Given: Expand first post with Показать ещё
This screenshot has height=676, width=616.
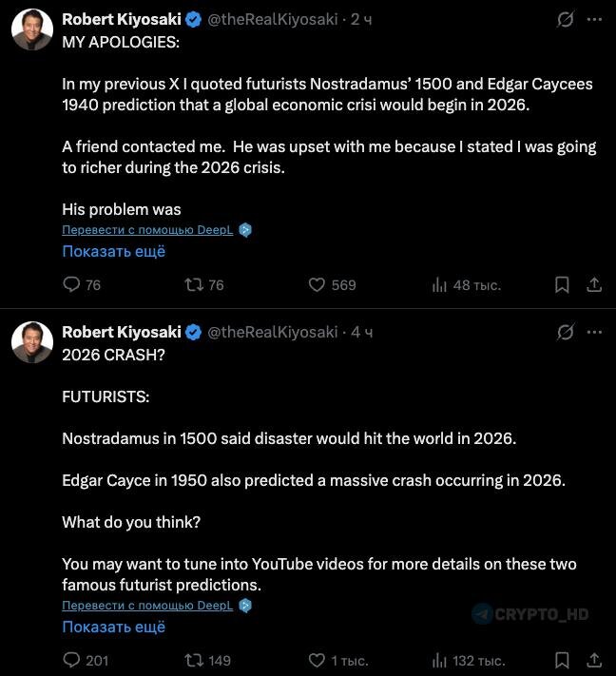Looking at the screenshot, I should [x=114, y=251].
